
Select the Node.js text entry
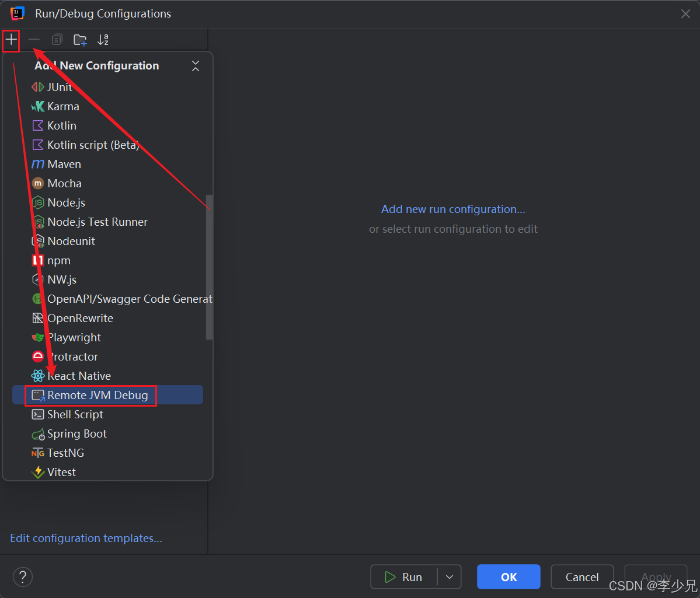[66, 202]
